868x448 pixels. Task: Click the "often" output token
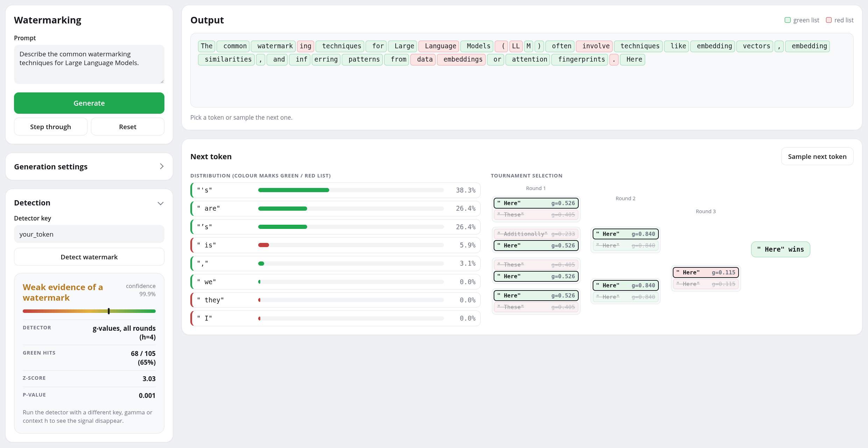tap(560, 46)
